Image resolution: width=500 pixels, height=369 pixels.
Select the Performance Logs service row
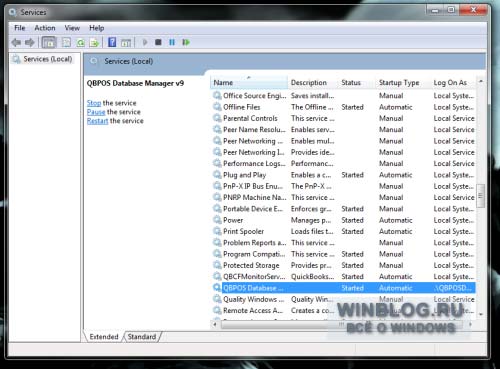click(343, 163)
